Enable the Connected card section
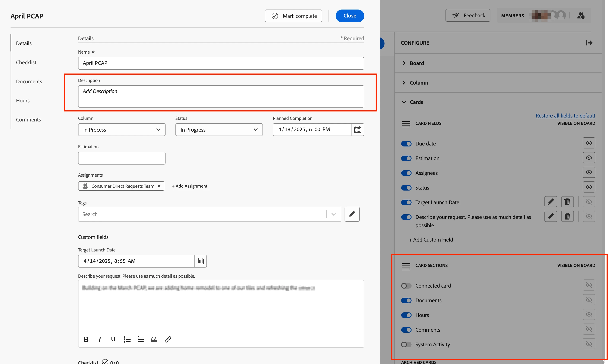Image resolution: width=616 pixels, height=364 pixels. pos(406,286)
